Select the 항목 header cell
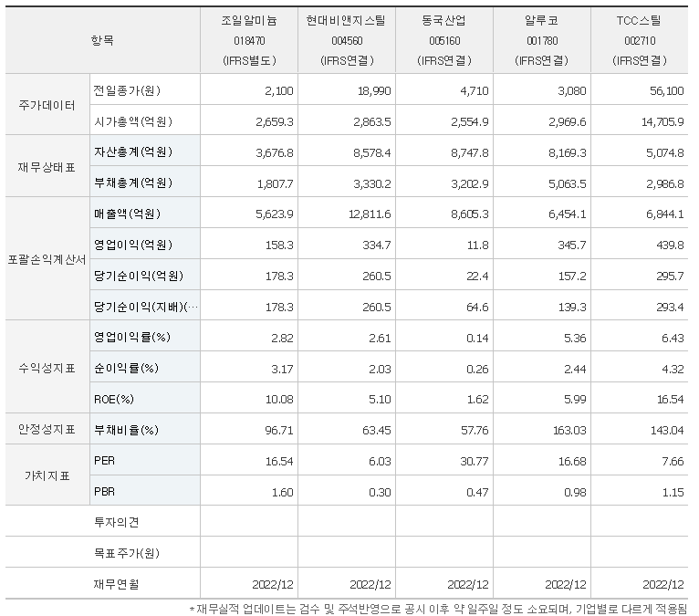The width and height of the screenshot is (699, 616). (102, 40)
